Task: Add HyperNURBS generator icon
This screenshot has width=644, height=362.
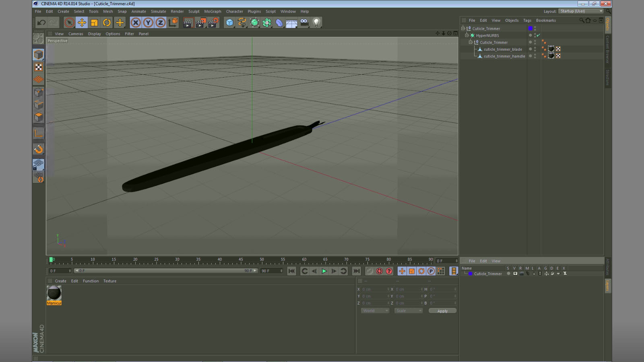Action: pyautogui.click(x=254, y=23)
